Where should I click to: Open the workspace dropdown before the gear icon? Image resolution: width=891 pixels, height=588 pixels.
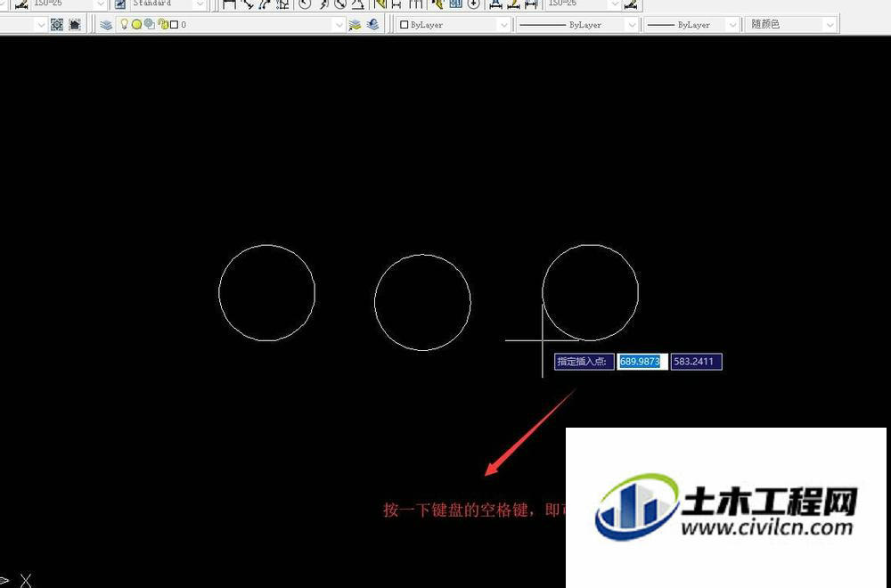(40, 25)
